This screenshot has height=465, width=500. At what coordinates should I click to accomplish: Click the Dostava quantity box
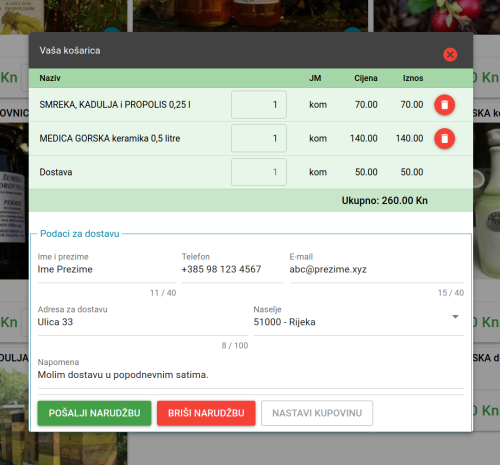(x=259, y=172)
